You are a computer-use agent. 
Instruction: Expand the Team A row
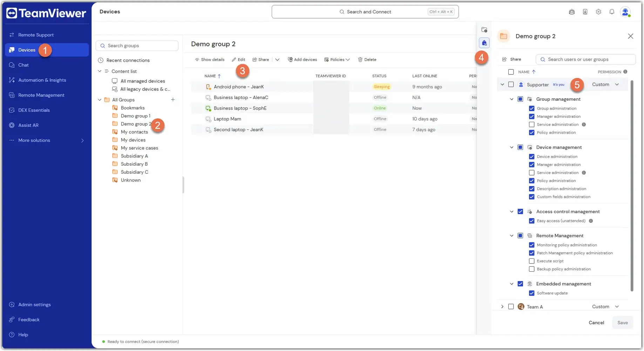click(502, 307)
